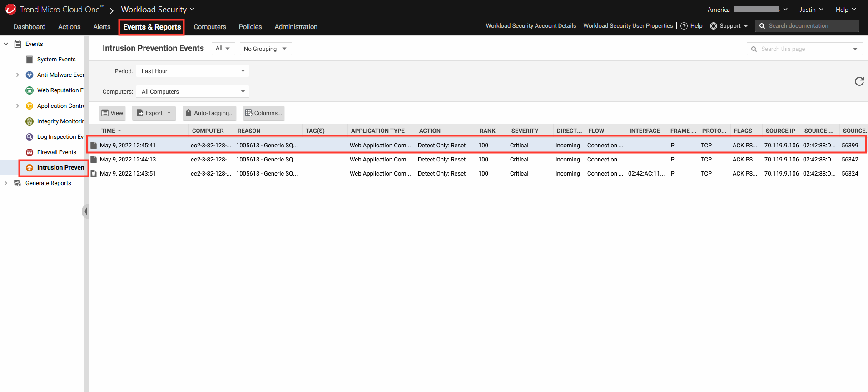Collapse the left navigation pane handle
868x392 pixels.
[x=85, y=211]
